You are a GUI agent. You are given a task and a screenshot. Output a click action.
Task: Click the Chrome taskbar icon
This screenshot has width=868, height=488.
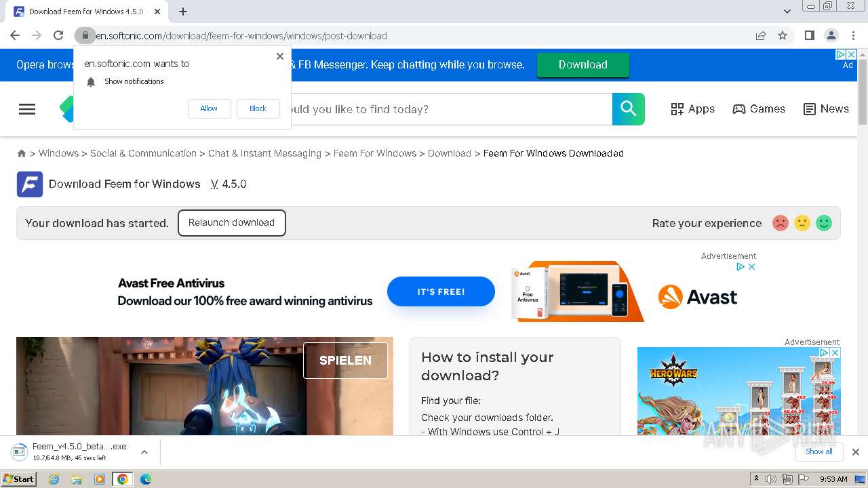[x=123, y=479]
